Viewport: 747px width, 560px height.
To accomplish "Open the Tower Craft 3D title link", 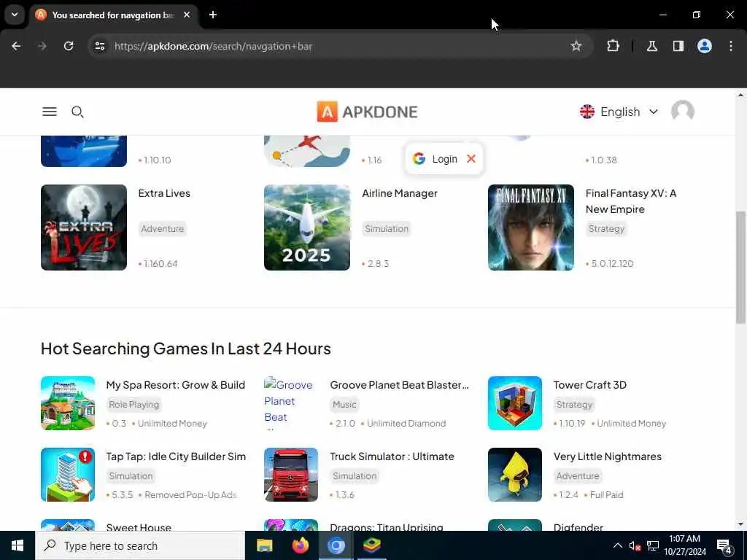I will tap(589, 385).
